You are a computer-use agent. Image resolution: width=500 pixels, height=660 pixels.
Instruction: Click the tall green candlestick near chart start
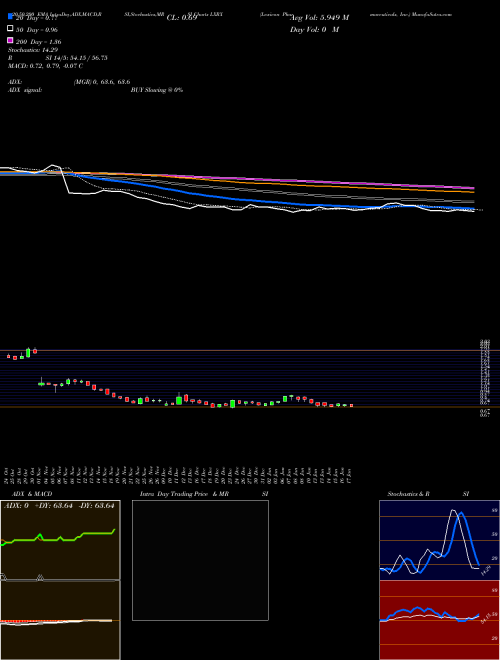click(x=28, y=352)
